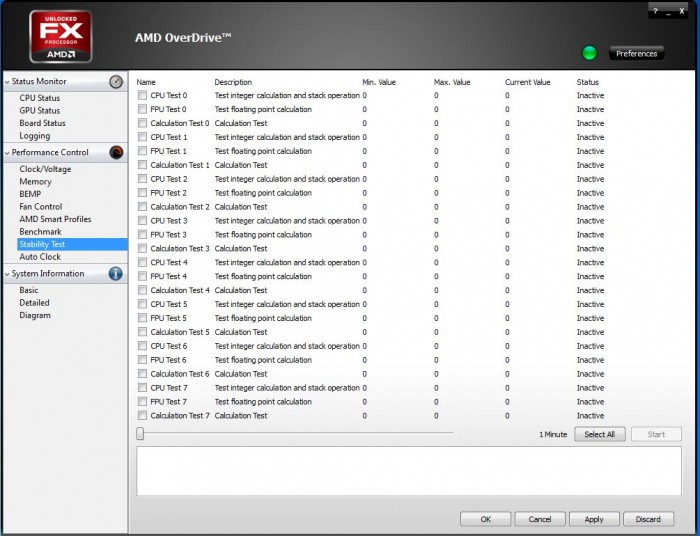Click the Discard button
This screenshot has height=536, width=700.
(x=648, y=519)
